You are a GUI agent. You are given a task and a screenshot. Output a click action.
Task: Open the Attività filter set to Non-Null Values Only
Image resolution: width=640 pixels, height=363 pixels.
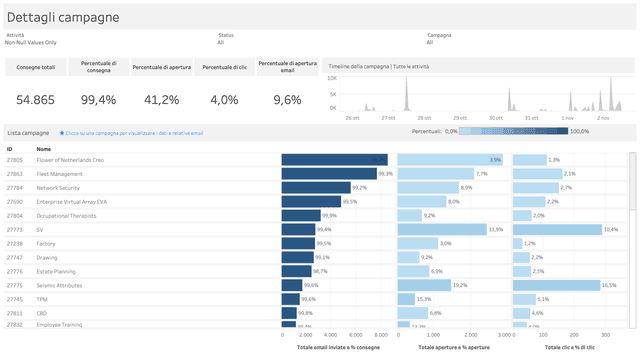[x=31, y=42]
